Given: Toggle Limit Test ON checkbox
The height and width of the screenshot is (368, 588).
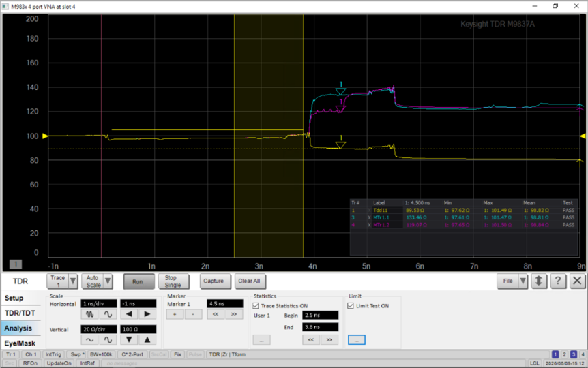Looking at the screenshot, I should (351, 306).
